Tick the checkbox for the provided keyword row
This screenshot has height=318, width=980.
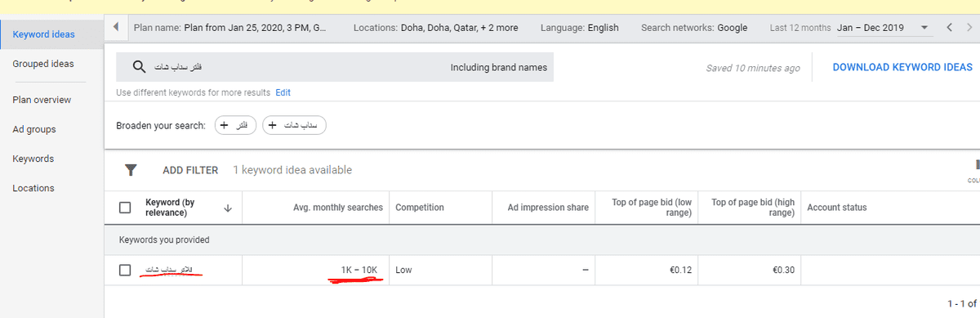125,270
